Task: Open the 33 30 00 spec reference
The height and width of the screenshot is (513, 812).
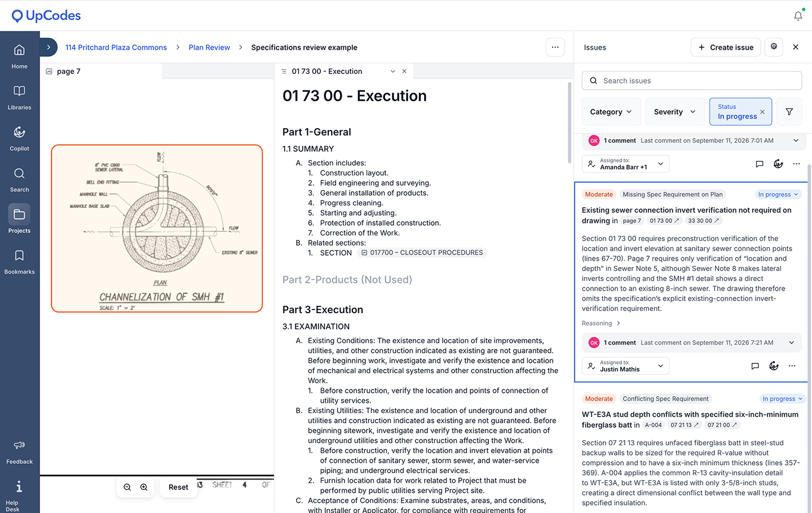Action: (703, 221)
